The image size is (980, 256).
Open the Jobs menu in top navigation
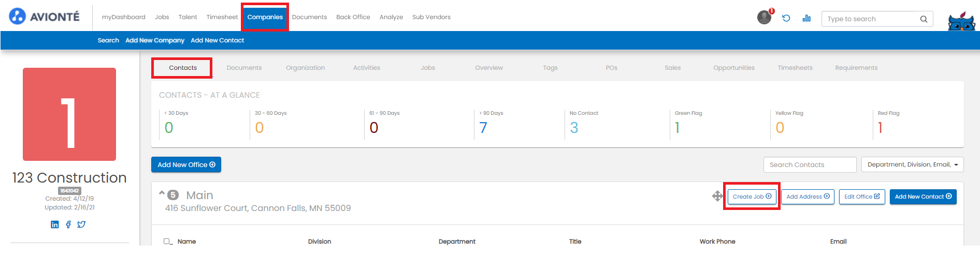(162, 17)
